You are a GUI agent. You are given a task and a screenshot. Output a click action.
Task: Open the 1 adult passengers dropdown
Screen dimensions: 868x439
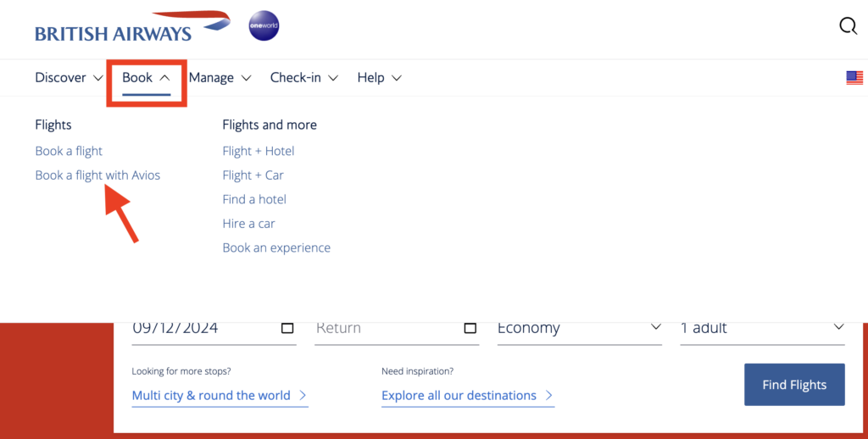tap(762, 328)
